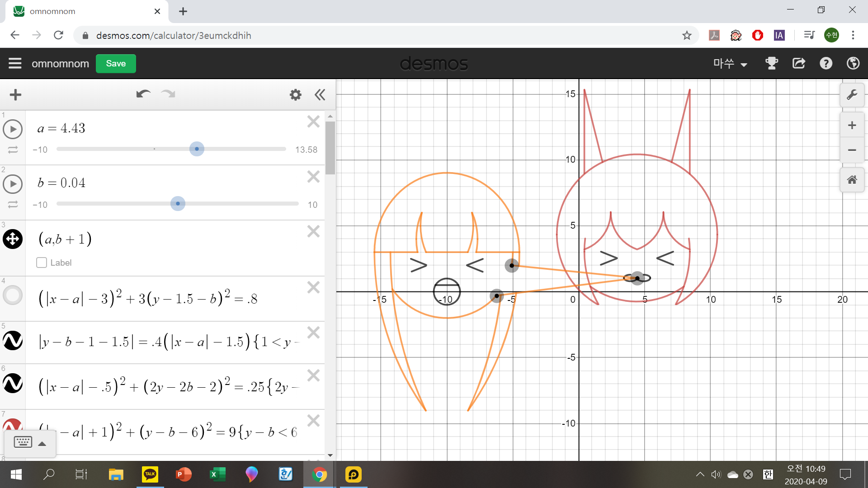Screen dimensions: 868x488
Task: Click the green Save button
Action: (x=116, y=64)
